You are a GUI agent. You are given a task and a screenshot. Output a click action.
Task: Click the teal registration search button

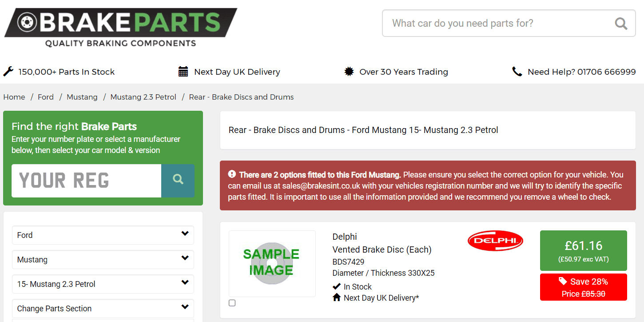178,181
